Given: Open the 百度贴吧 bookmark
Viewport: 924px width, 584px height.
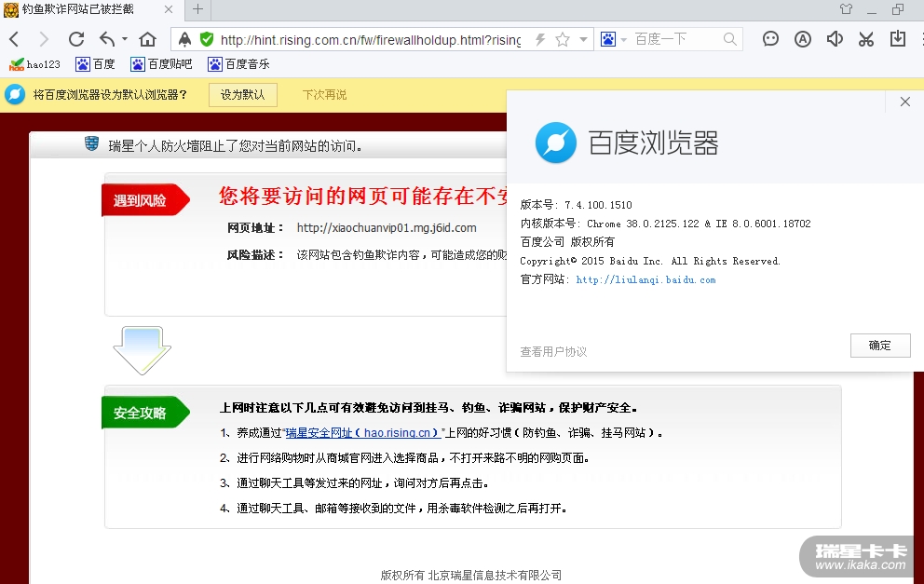Looking at the screenshot, I should [161, 64].
